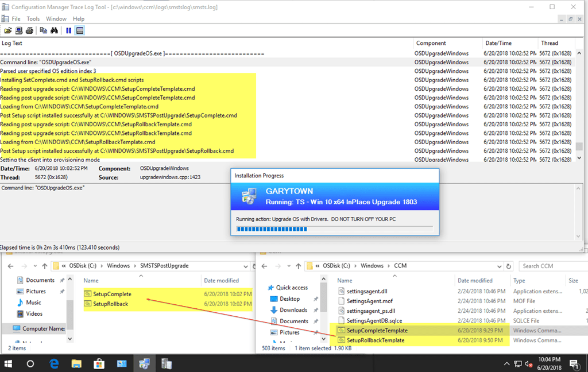This screenshot has height=372, width=588.
Task: Select the SettingsAgent.mof file
Action: tap(369, 301)
